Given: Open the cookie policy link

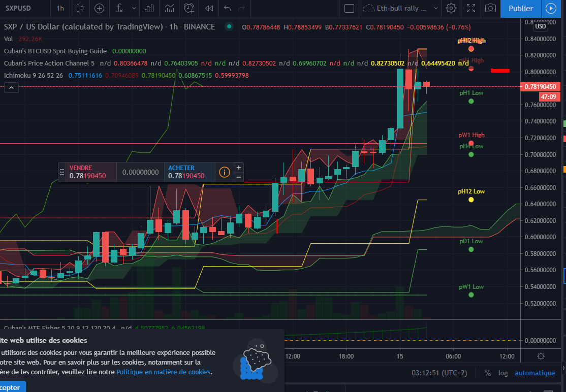Looking at the screenshot, I should point(163,372).
